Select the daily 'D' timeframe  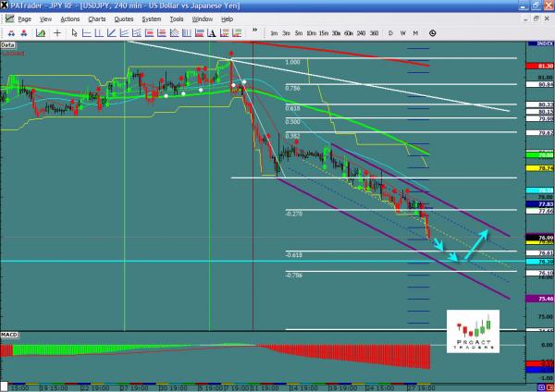[x=391, y=31]
